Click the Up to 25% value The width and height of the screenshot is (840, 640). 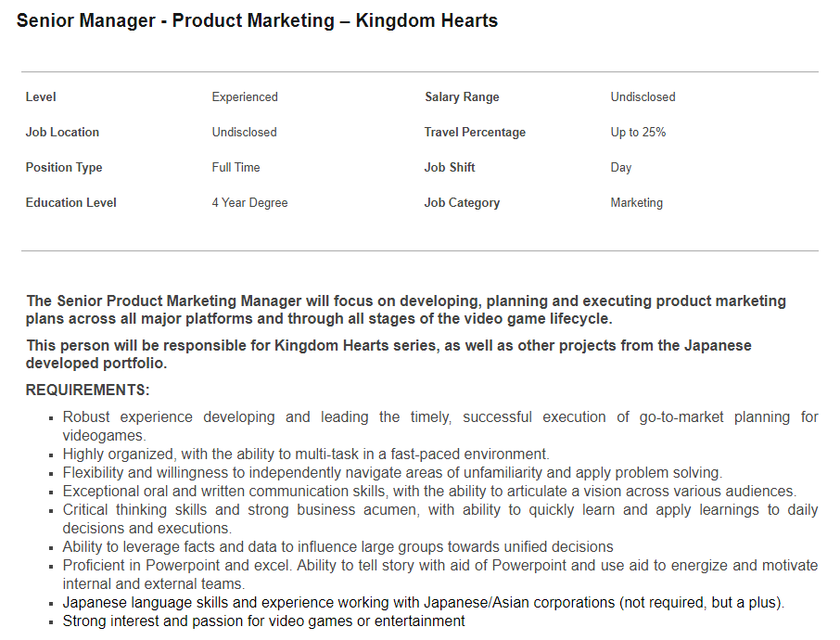(638, 133)
